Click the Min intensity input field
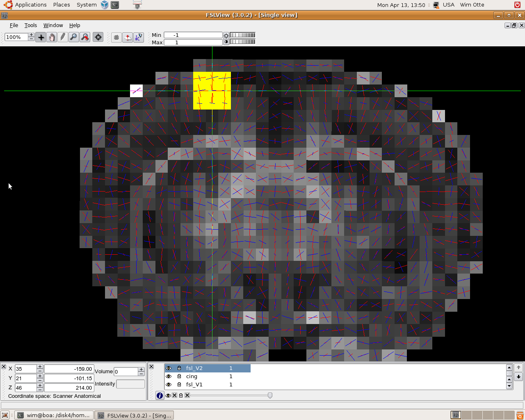The height and width of the screenshot is (420, 525). (193, 35)
